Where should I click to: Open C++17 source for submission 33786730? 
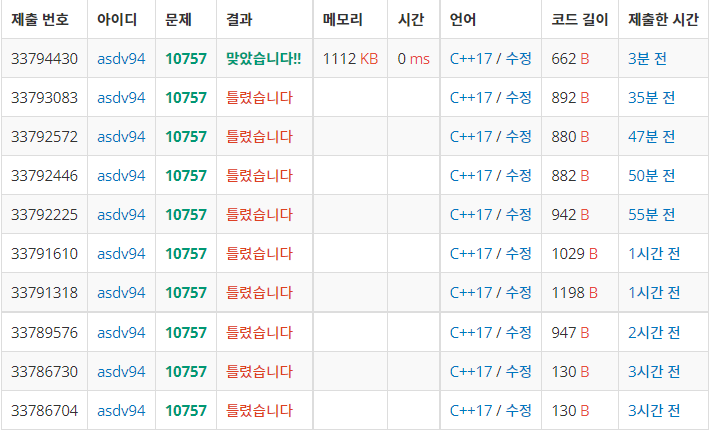[x=471, y=371]
